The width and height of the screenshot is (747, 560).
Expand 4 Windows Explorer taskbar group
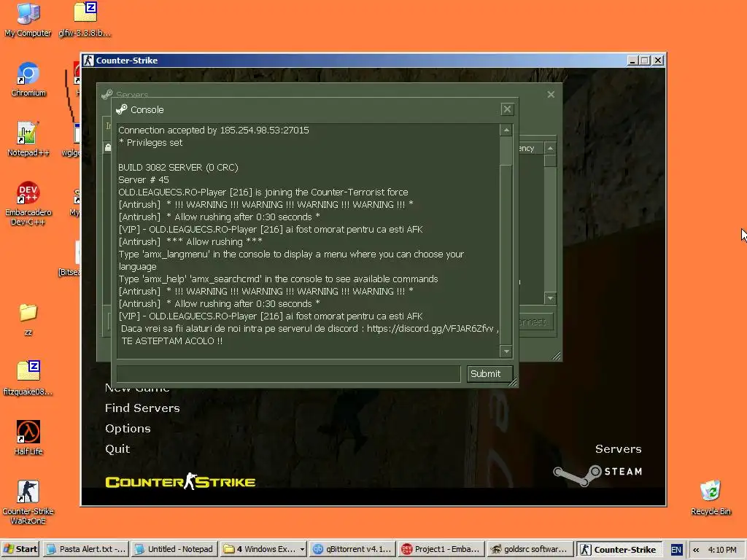[x=263, y=549]
